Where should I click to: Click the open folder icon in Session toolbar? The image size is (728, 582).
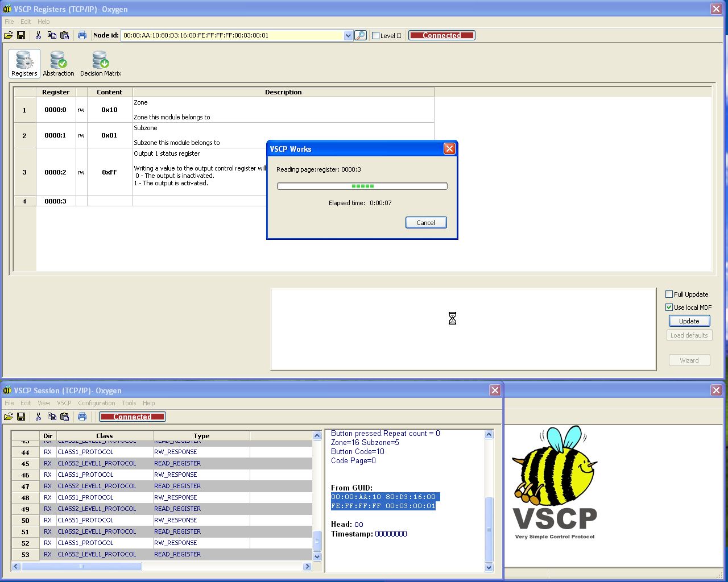pyautogui.click(x=8, y=417)
